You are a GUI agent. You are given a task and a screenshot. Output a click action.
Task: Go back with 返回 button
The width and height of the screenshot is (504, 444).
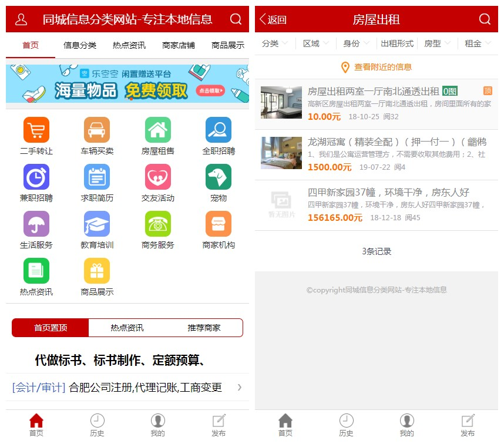tap(273, 19)
